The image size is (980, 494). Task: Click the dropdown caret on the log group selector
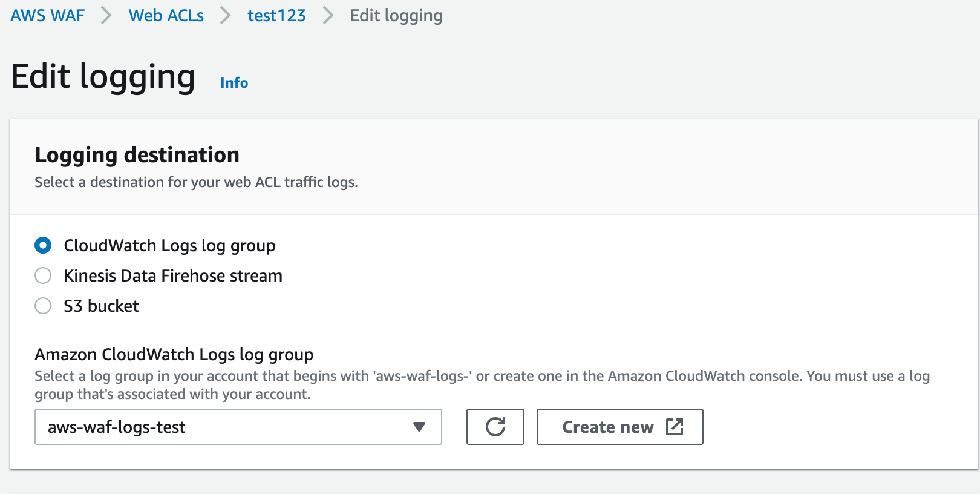pyautogui.click(x=419, y=427)
